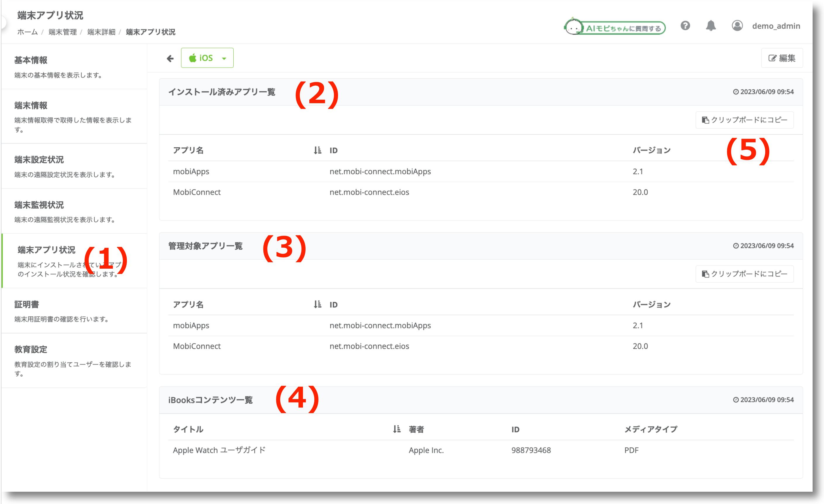Click net.mobi-connect.mobiApps ID in managed apps

pyautogui.click(x=380, y=325)
